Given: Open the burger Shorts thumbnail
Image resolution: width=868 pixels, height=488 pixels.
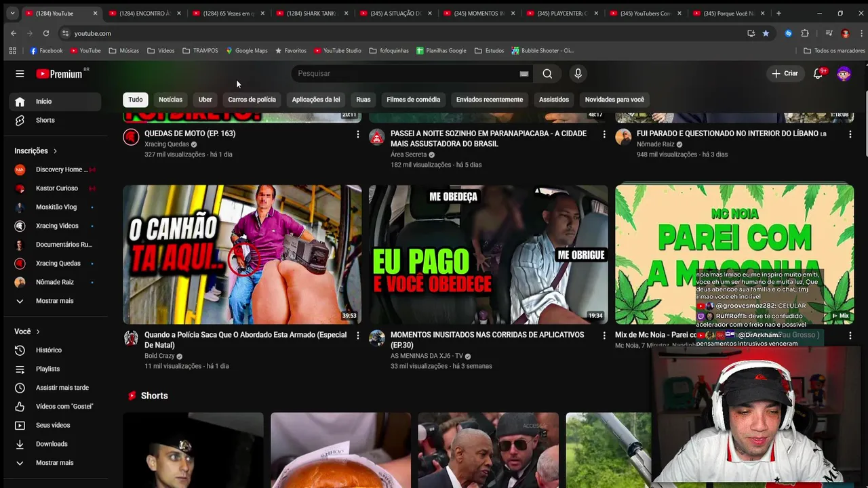Looking at the screenshot, I should (x=340, y=450).
